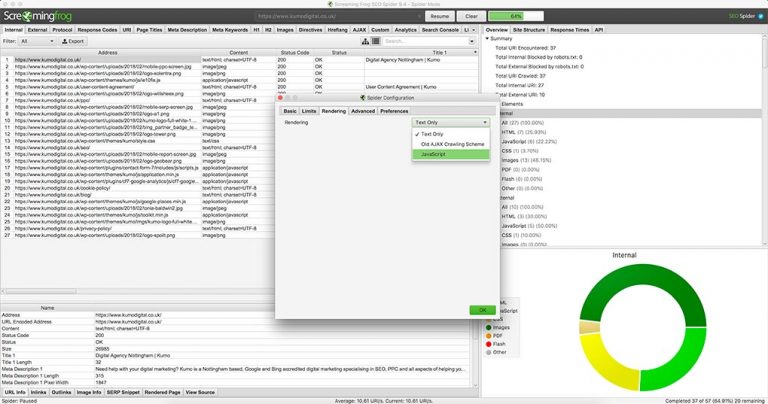The width and height of the screenshot is (768, 404).
Task: Open the column options arrow next to Title 1
Action: coord(475,52)
